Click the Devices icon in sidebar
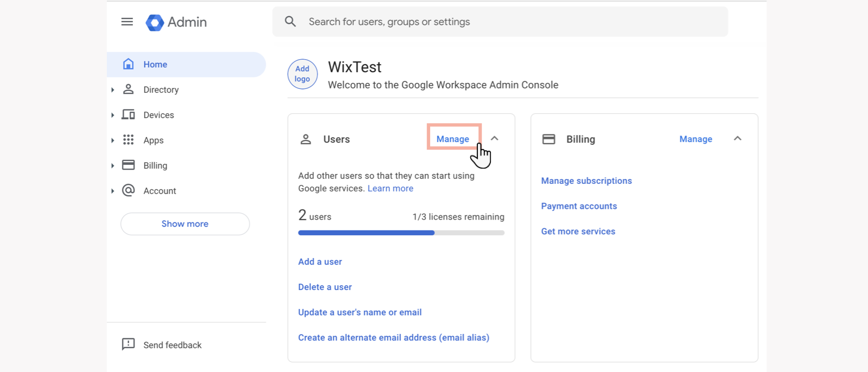This screenshot has height=372, width=868. click(128, 114)
